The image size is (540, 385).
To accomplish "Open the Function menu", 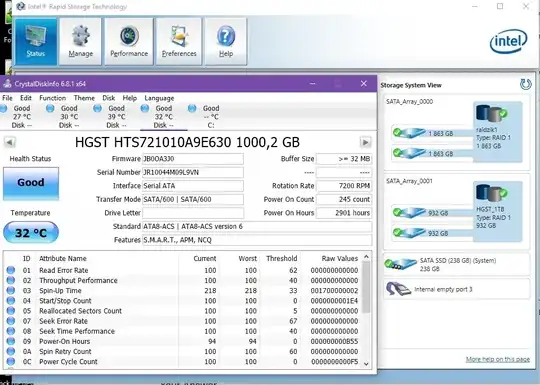I will click(x=52, y=98).
